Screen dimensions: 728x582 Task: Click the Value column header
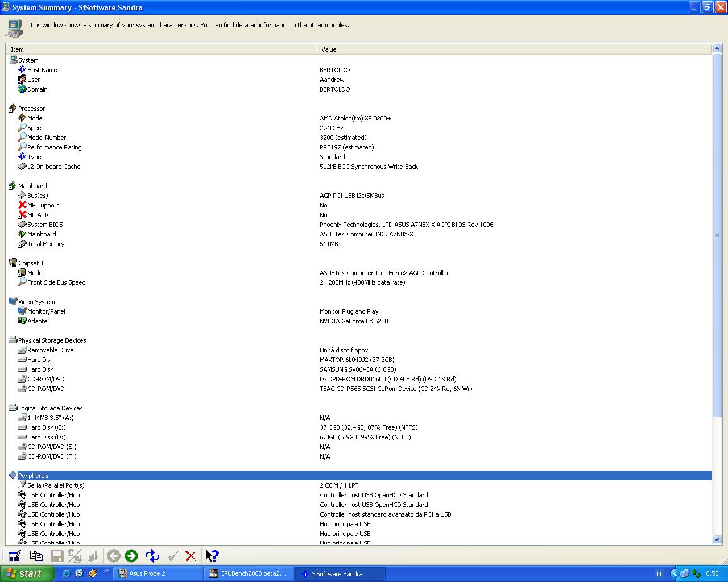point(514,49)
